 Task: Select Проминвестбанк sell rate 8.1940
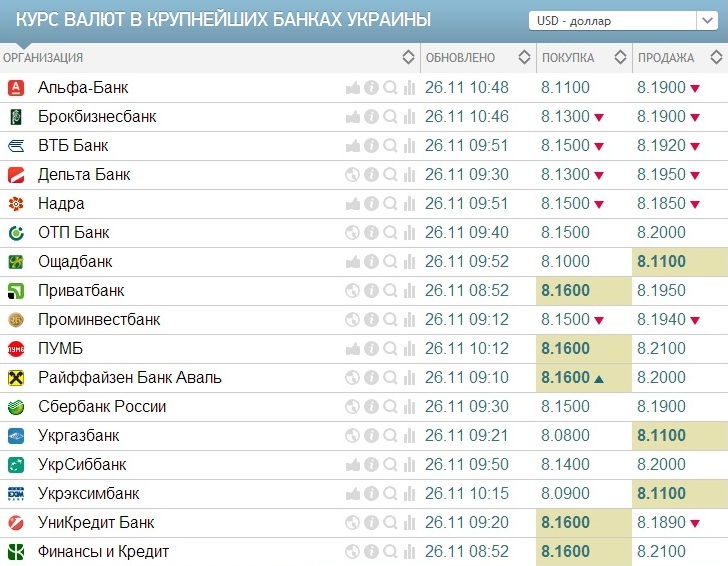click(x=661, y=319)
